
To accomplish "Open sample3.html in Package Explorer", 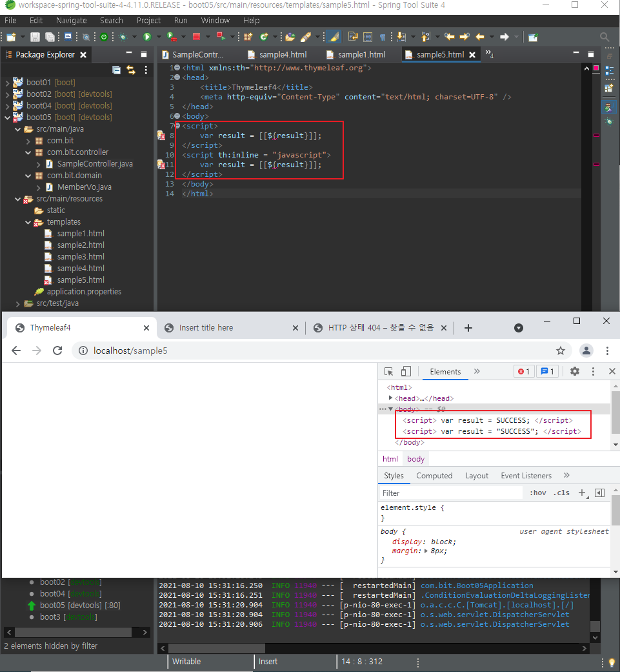I will (x=81, y=257).
